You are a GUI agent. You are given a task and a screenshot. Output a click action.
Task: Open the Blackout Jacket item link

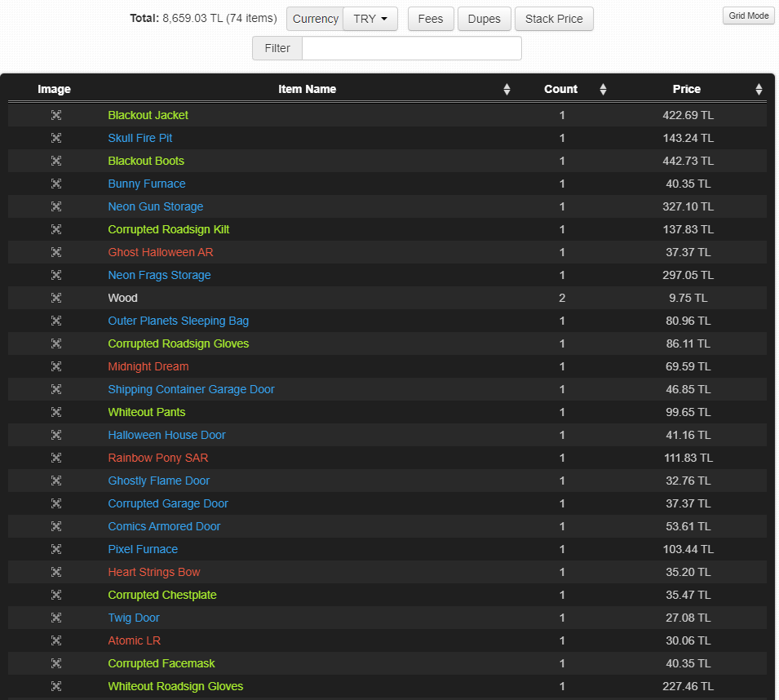148,115
